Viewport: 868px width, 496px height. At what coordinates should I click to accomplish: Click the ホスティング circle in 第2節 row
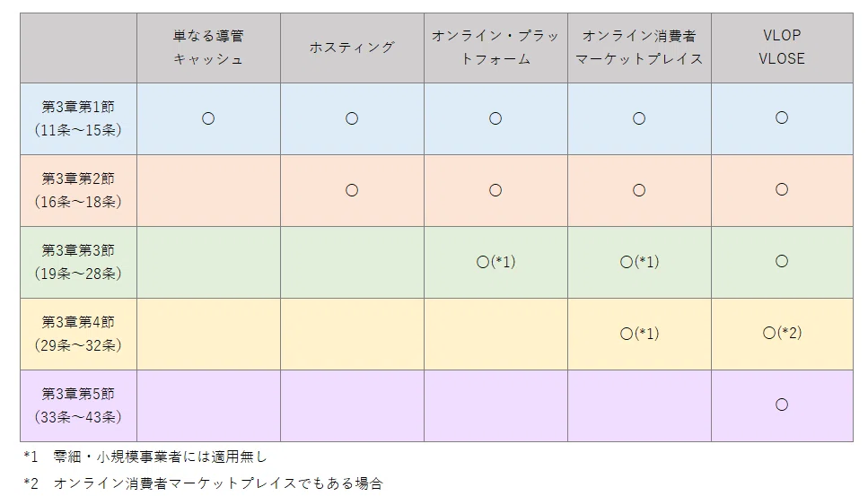pyautogui.click(x=352, y=190)
